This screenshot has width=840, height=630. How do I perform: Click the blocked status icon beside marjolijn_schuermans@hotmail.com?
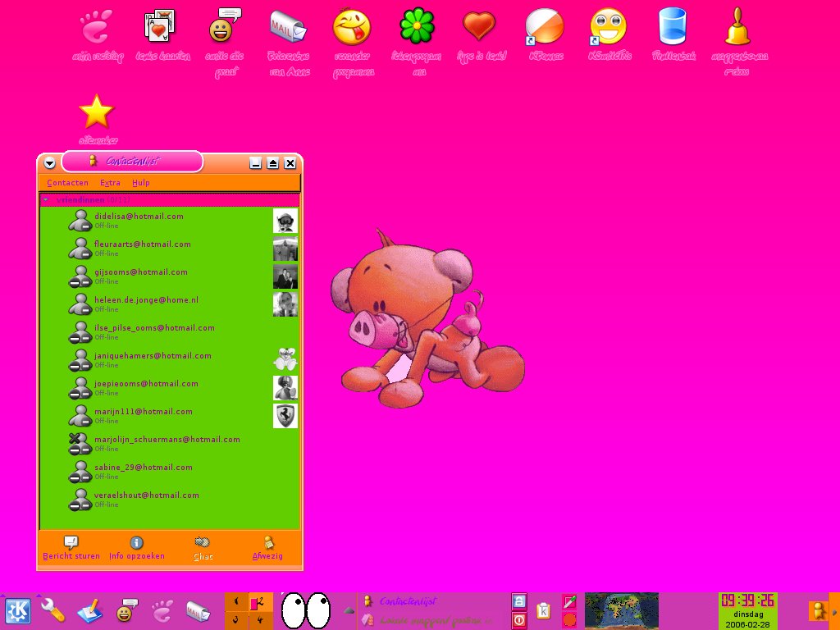click(80, 443)
